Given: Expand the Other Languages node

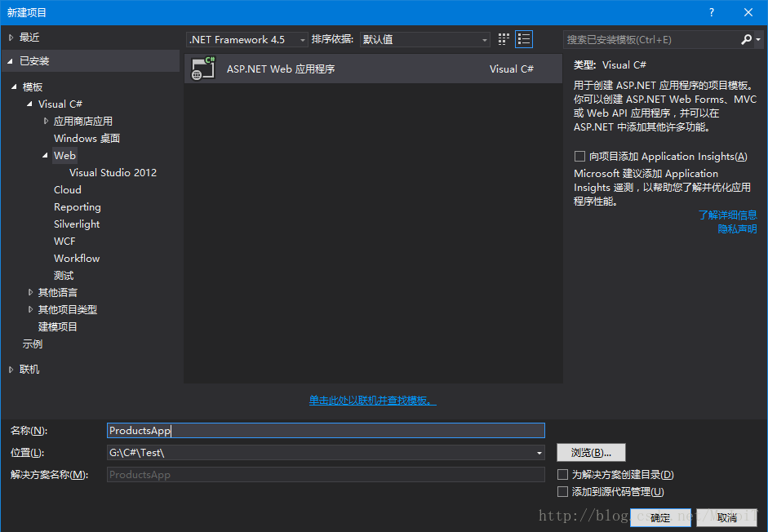Looking at the screenshot, I should tap(30, 292).
